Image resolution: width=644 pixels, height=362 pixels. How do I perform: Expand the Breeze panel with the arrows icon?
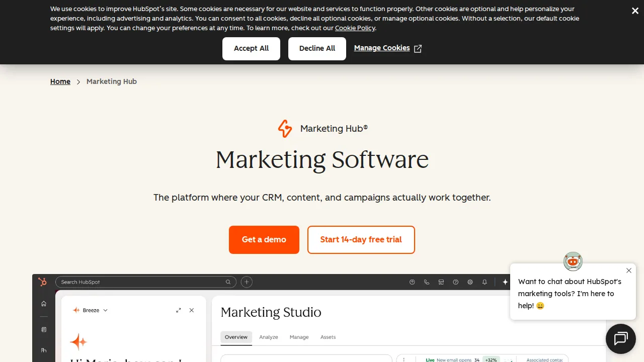pos(179,310)
